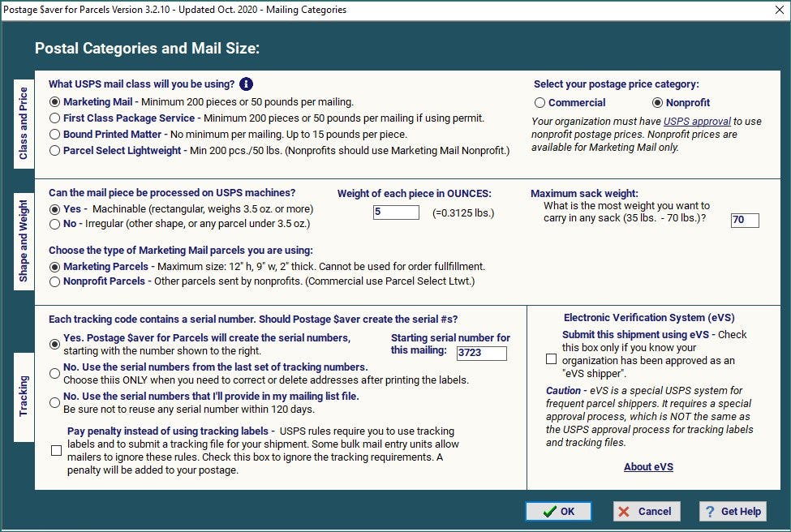
Task: Confirm settings with OK button
Action: click(558, 512)
